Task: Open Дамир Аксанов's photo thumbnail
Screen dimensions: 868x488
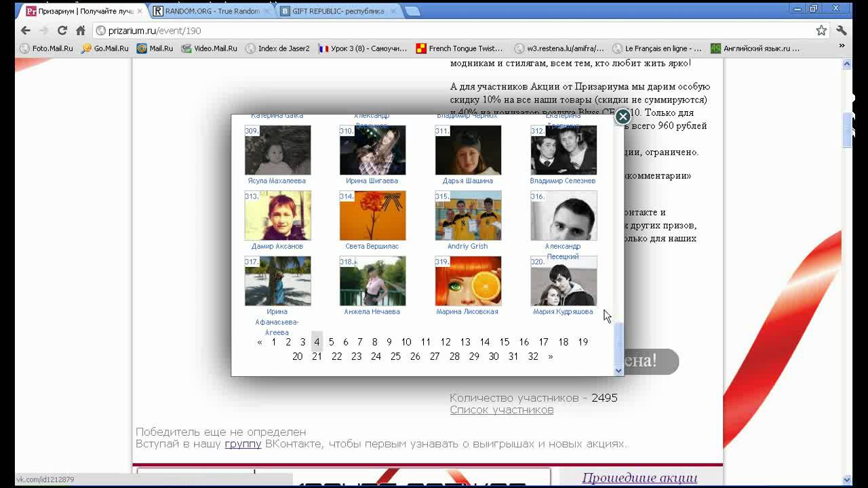Action: pos(278,216)
